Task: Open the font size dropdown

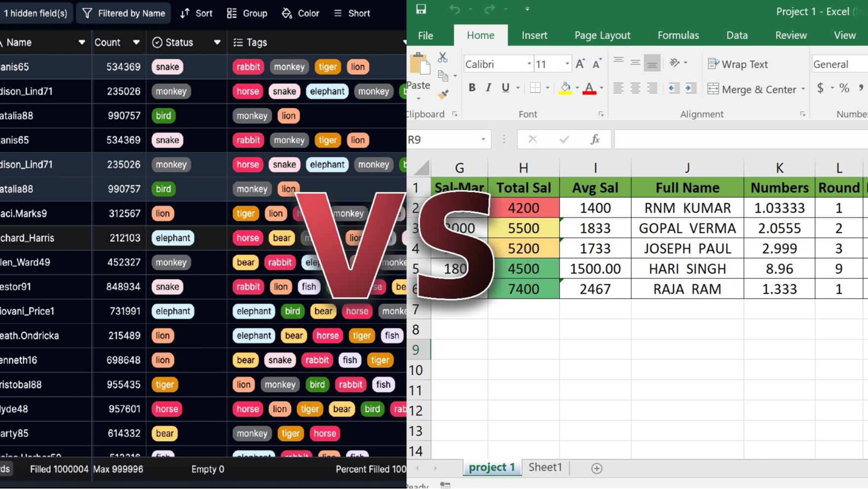Action: pyautogui.click(x=567, y=64)
